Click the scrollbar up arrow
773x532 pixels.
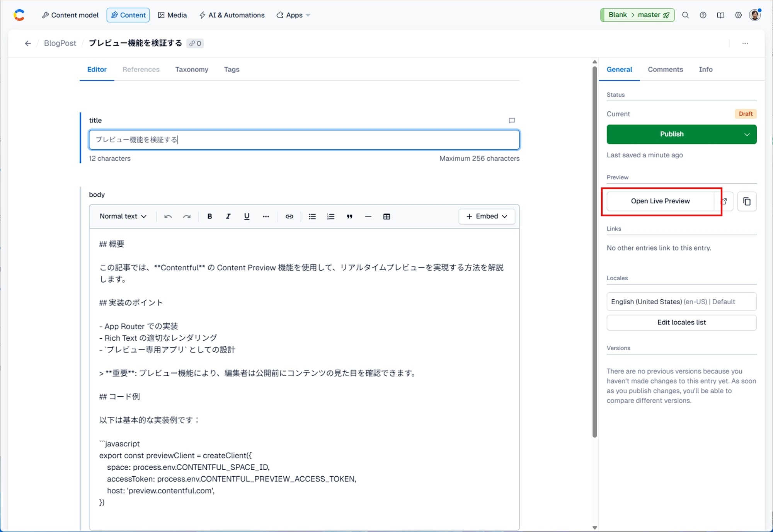point(594,62)
